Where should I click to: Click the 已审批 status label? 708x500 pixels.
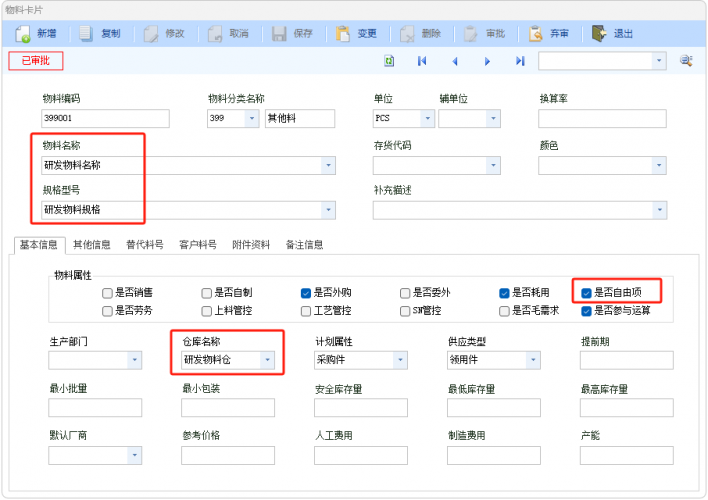[36, 61]
